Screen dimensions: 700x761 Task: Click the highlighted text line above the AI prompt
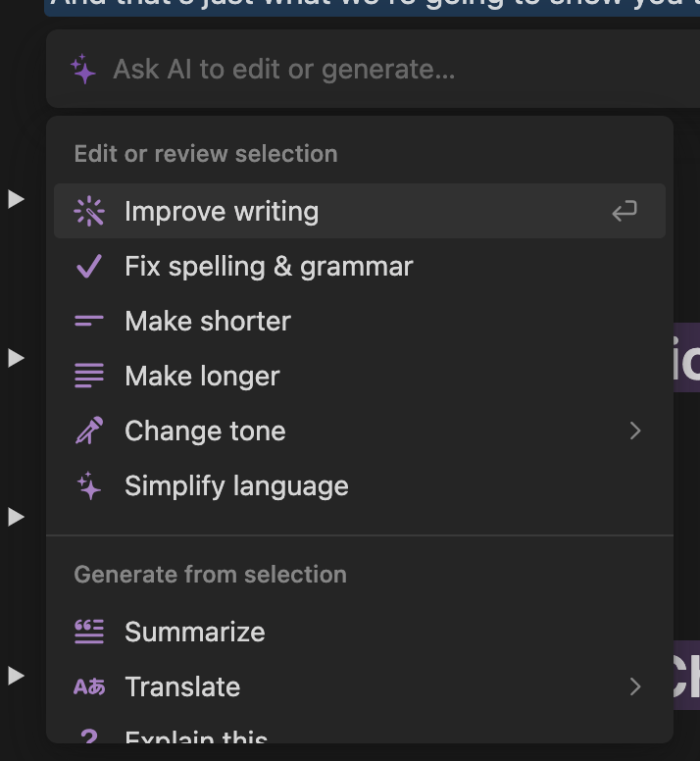[x=373, y=6]
